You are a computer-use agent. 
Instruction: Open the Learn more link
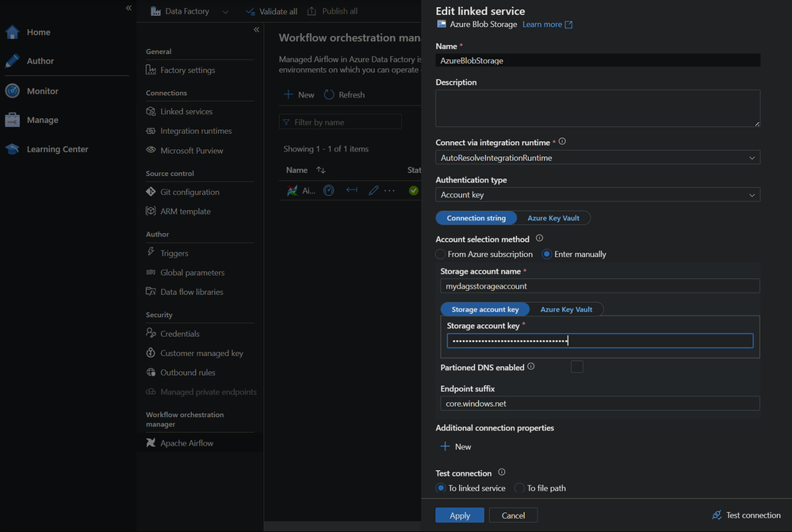[x=547, y=25]
